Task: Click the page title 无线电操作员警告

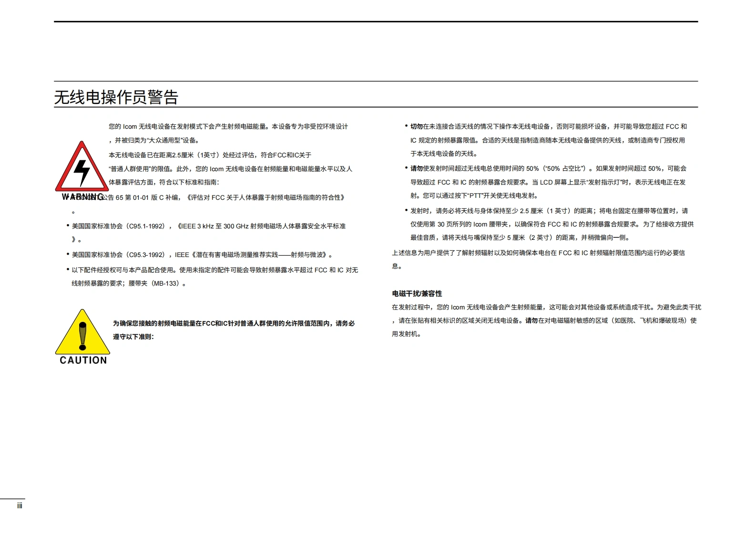Action: point(116,97)
